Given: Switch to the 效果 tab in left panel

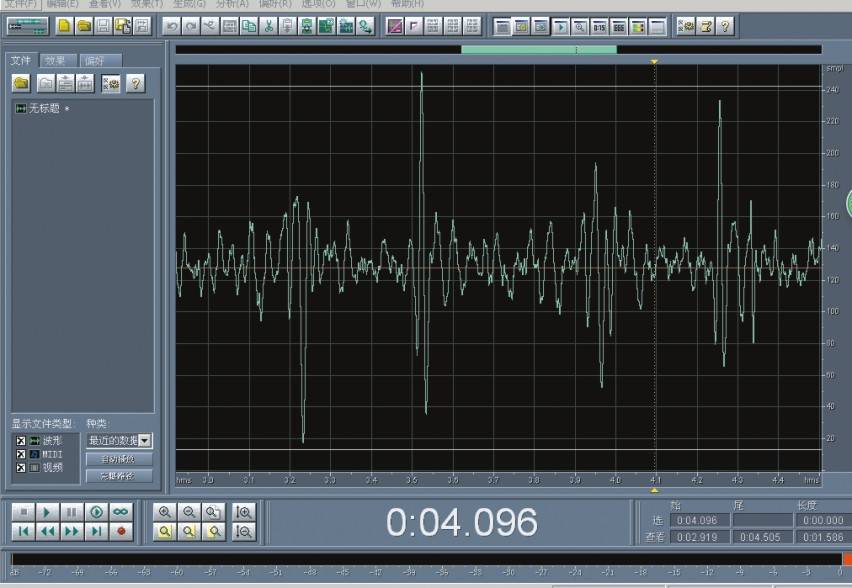Looking at the screenshot, I should [55, 61].
